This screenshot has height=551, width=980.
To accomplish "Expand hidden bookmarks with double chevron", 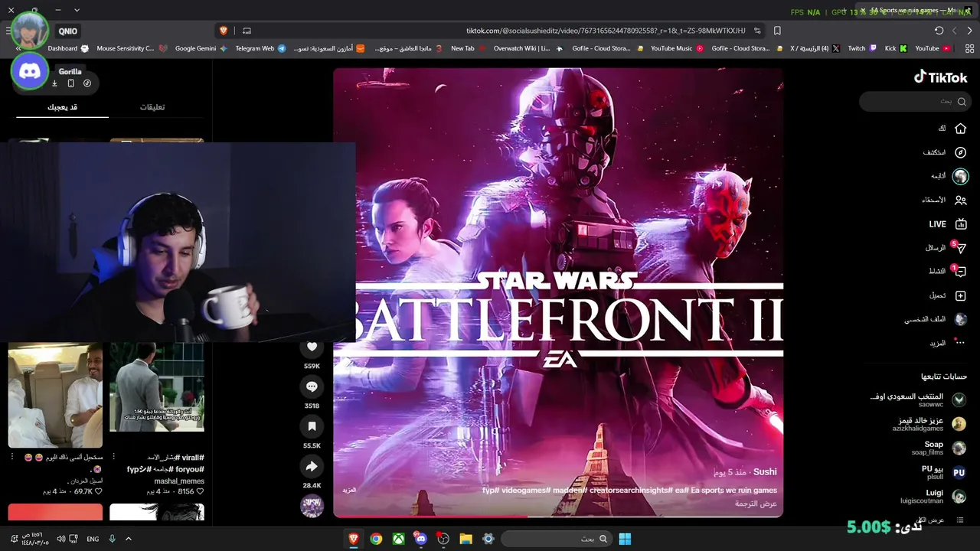I will pos(18,48).
